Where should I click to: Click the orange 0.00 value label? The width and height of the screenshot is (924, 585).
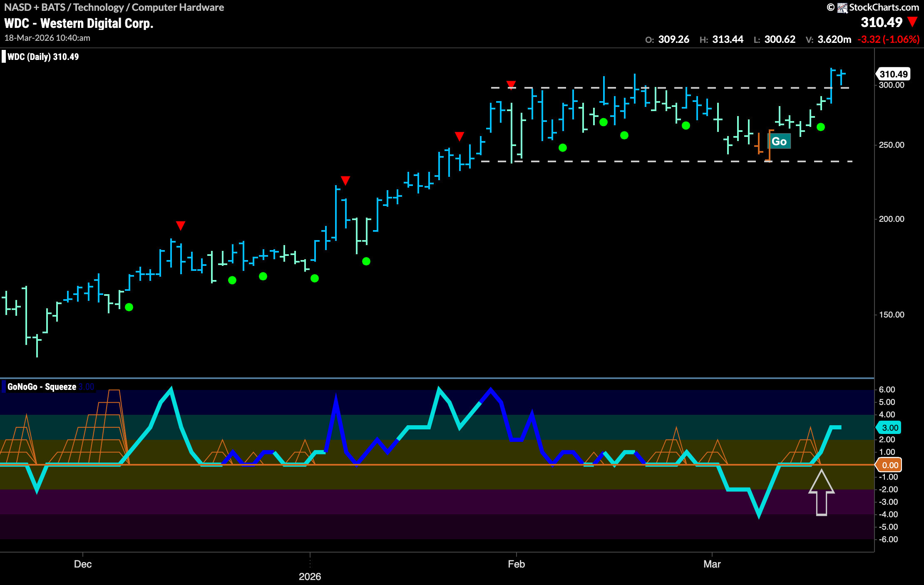click(889, 465)
